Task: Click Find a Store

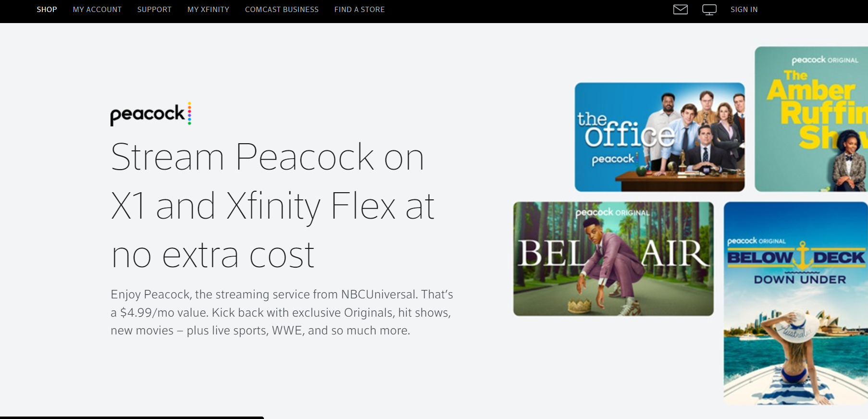Action: coord(360,10)
